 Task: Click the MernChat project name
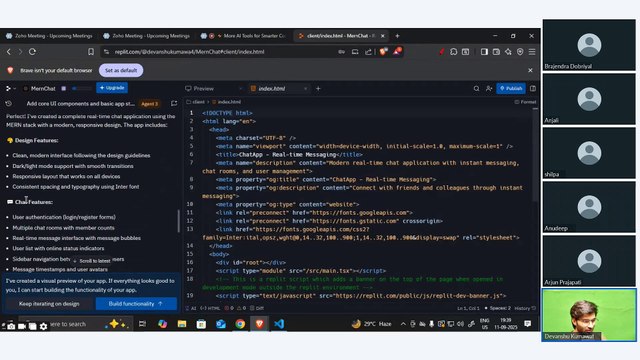(x=43, y=89)
